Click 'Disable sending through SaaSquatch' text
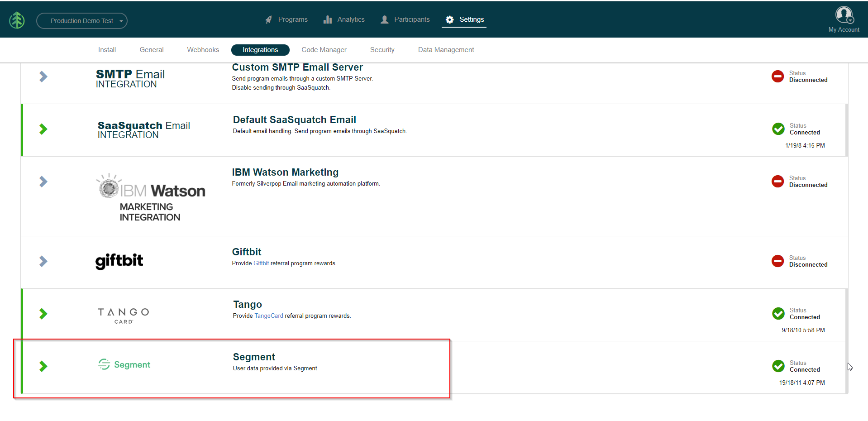The height and width of the screenshot is (421, 868). point(281,88)
